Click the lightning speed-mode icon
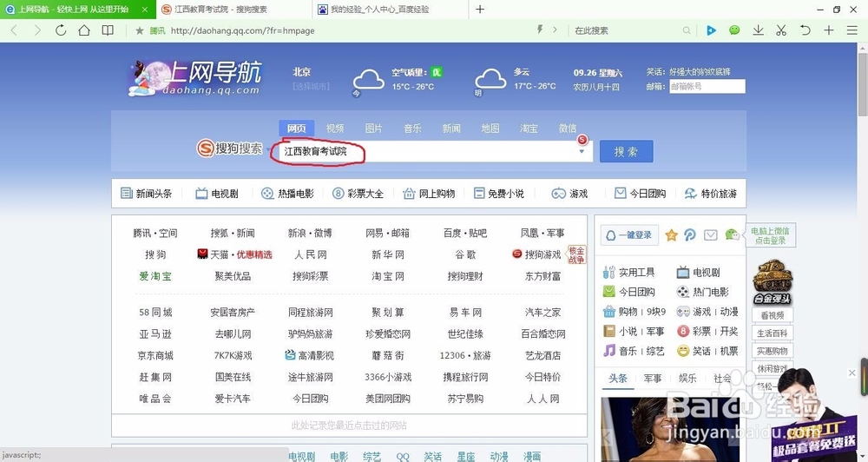 [540, 30]
